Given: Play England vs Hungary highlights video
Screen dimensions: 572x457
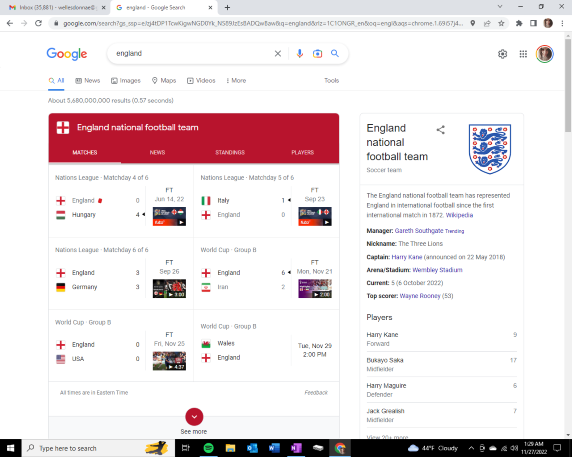Looking at the screenshot, I should coord(169,216).
